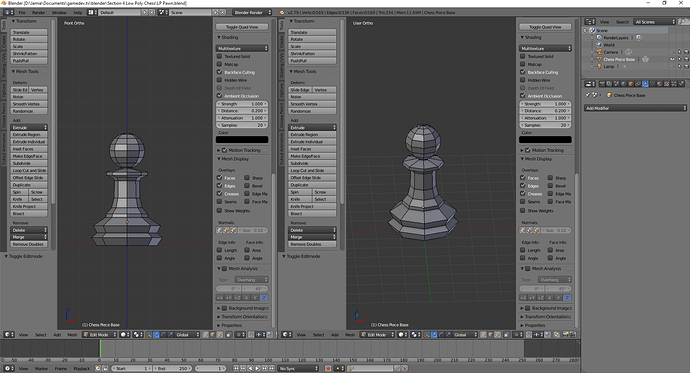This screenshot has width=690, height=373.
Task: Open Marker menu in timeline header
Action: click(41, 368)
